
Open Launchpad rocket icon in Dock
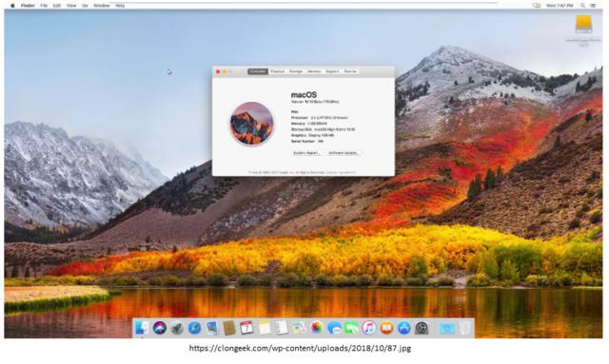pyautogui.click(x=177, y=328)
